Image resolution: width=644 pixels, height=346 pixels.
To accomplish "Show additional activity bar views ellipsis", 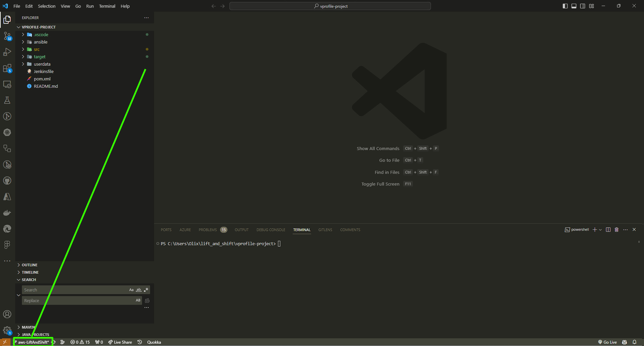I will (7, 261).
